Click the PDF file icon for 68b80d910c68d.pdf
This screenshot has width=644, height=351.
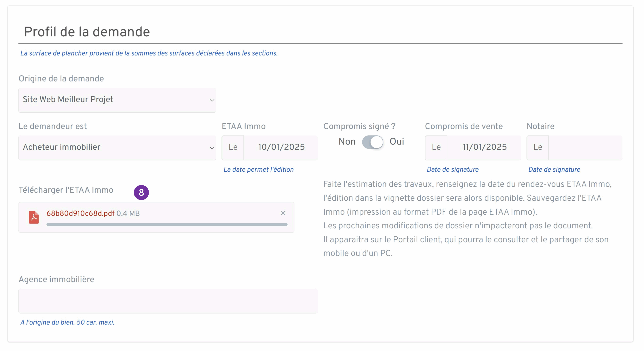[x=34, y=217]
